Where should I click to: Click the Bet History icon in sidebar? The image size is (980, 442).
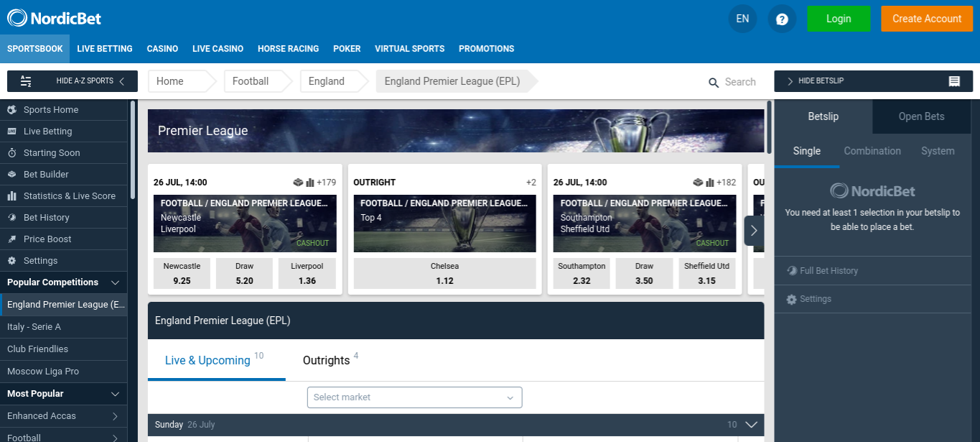(11, 217)
